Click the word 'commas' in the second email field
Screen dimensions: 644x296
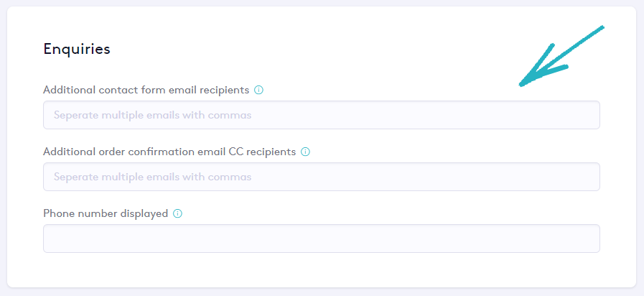pos(232,177)
